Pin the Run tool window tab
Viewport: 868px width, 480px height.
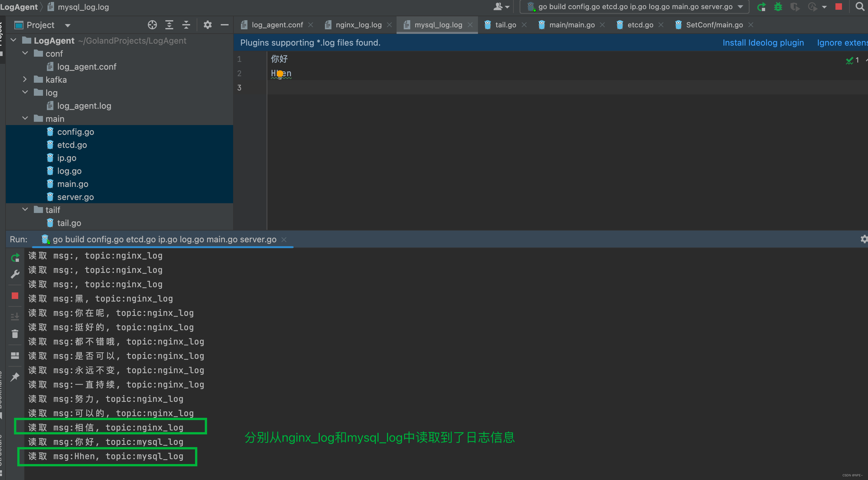click(15, 376)
